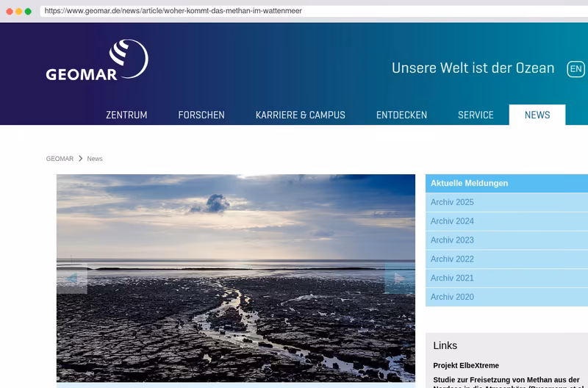This screenshot has width=588, height=388.
Task: Expand the ENTDECKEN menu
Action: point(401,115)
